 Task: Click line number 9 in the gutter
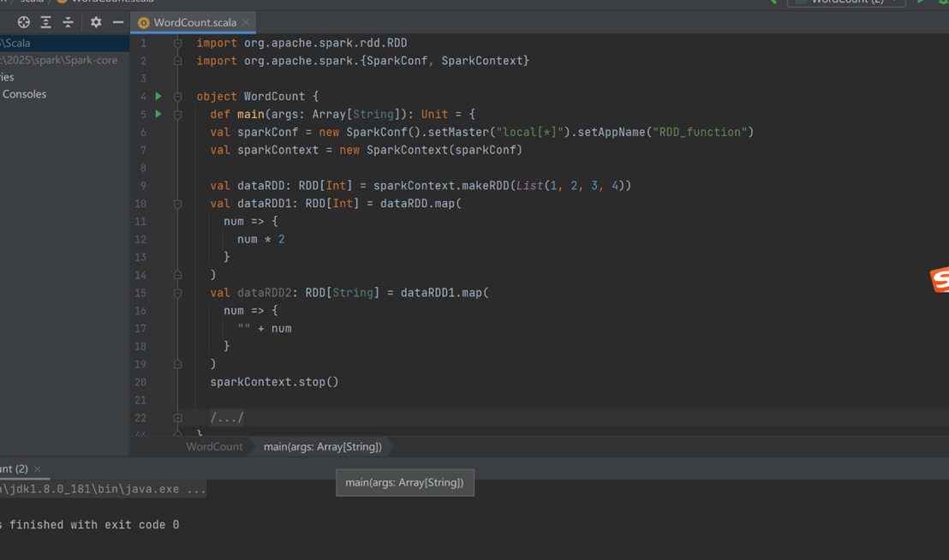coord(143,186)
